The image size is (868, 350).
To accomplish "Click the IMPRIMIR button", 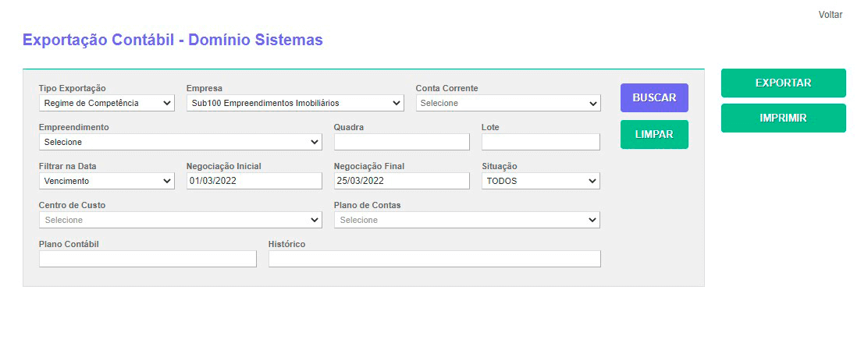I will (783, 118).
